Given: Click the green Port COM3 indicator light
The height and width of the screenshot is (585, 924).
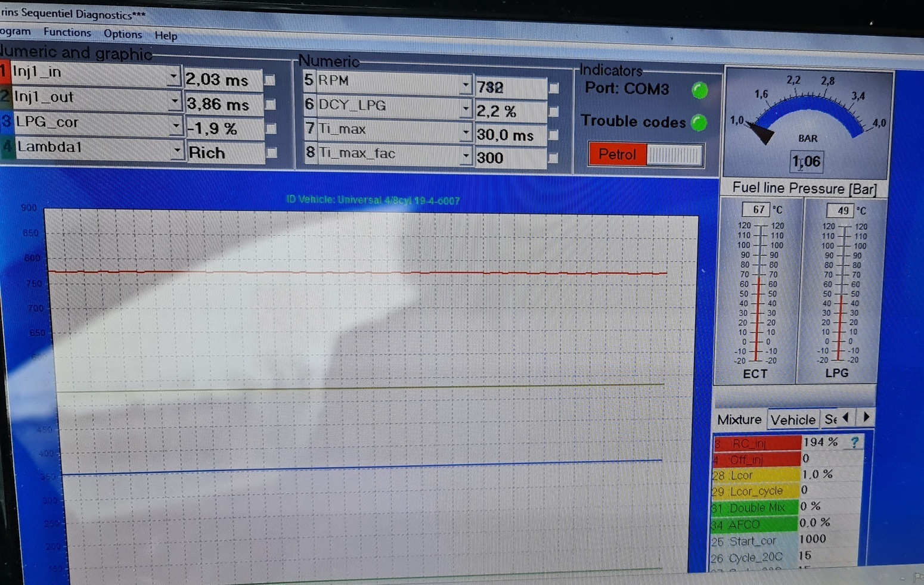Looking at the screenshot, I should 700,91.
